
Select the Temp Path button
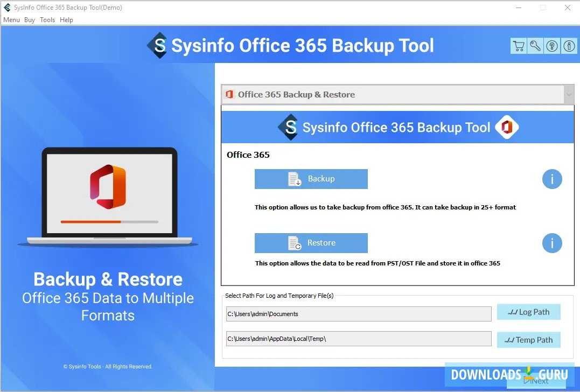[529, 339]
